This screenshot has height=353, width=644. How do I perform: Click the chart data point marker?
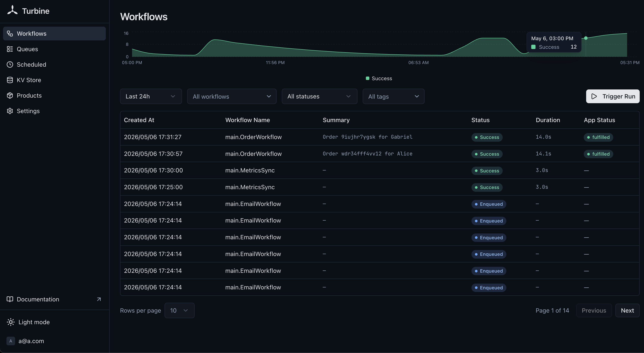tap(586, 38)
